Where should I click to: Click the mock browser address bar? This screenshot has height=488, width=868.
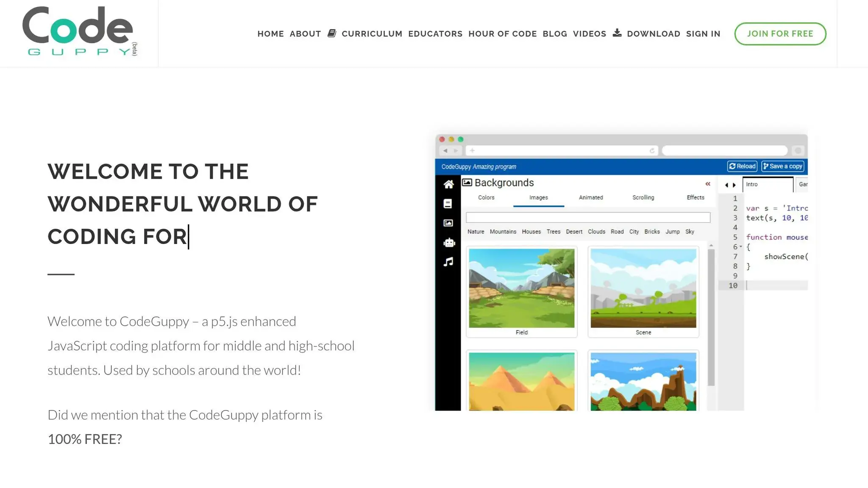pyautogui.click(x=562, y=150)
